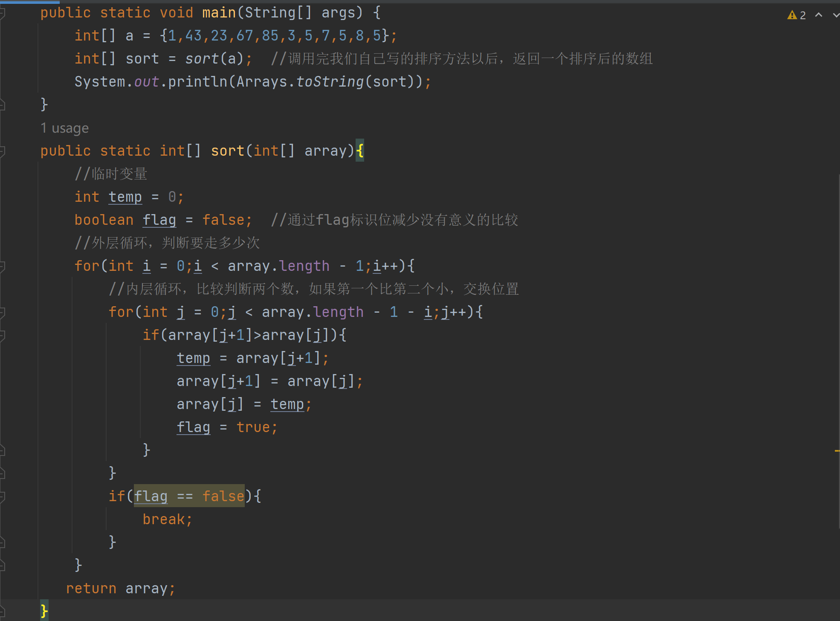The height and width of the screenshot is (621, 840).
Task: Click the yellow warning triangle inspection icon
Action: tap(792, 15)
